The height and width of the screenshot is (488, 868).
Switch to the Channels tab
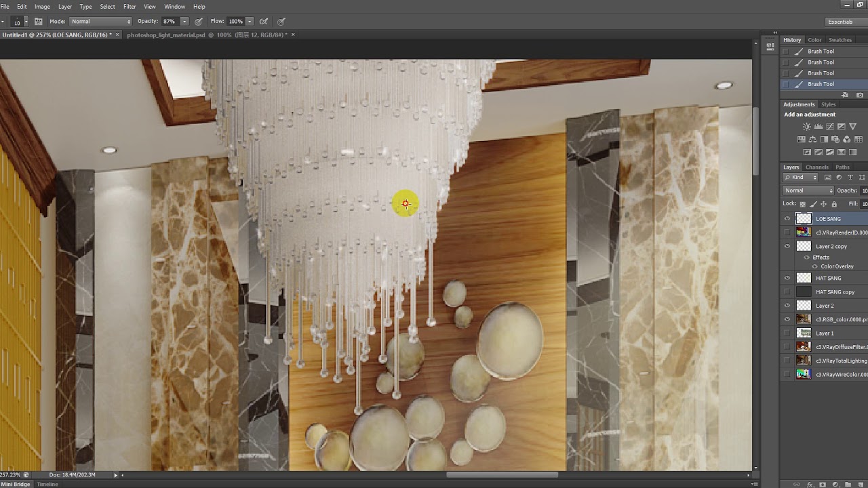pos(816,167)
